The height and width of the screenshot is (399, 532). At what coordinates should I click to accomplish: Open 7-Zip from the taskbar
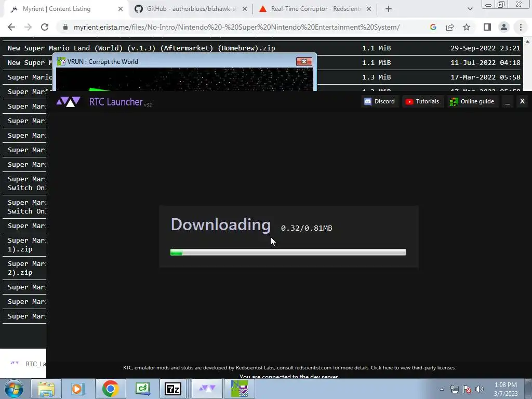(x=172, y=389)
